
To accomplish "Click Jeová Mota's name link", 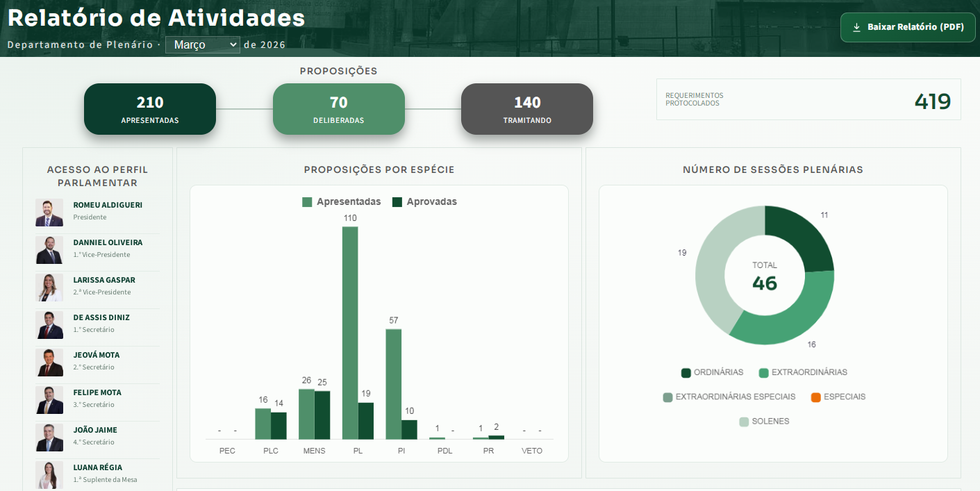I will point(96,355).
